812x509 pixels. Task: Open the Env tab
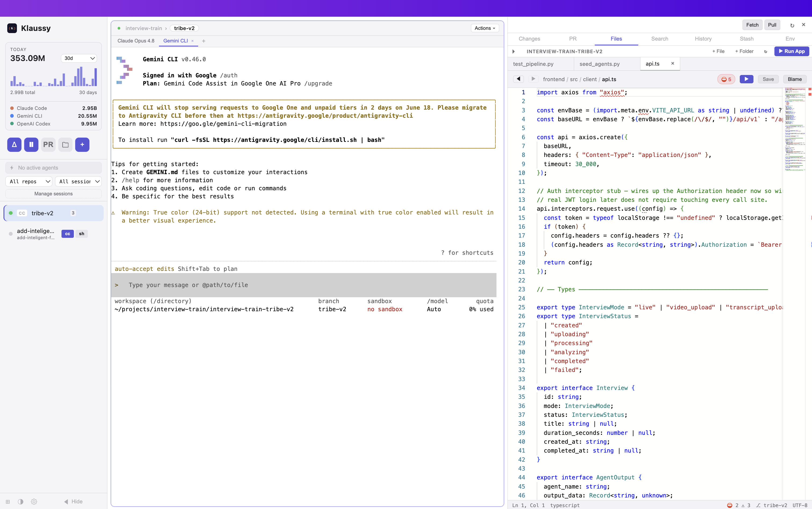[x=790, y=39]
